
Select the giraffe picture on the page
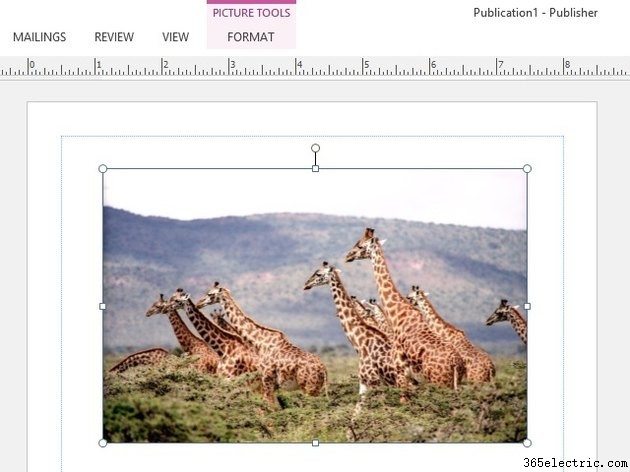point(315,306)
